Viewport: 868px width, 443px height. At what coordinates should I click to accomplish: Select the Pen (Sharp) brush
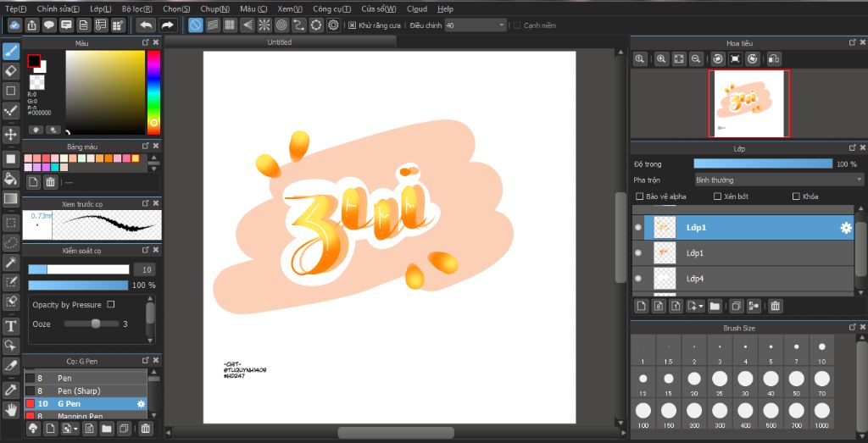point(86,391)
